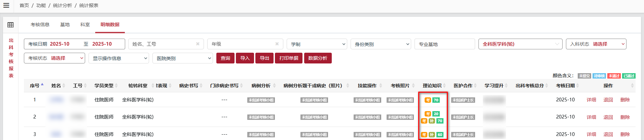The image size is (644, 140).
Task: Open 数据分析 button
Action: point(318,58)
